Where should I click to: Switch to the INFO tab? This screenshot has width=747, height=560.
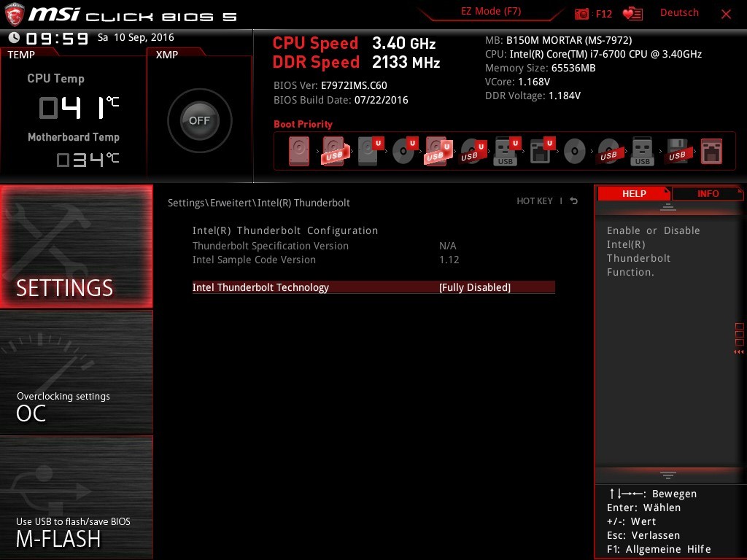708,193
